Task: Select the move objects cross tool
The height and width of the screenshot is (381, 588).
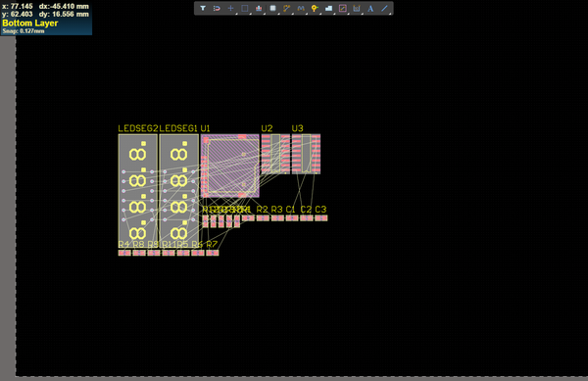Action: [x=230, y=8]
